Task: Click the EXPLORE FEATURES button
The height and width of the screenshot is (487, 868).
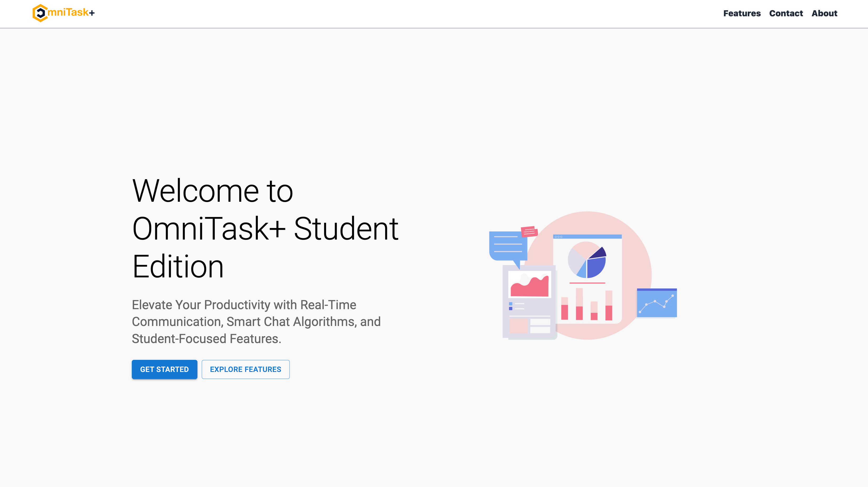Action: [x=246, y=369]
